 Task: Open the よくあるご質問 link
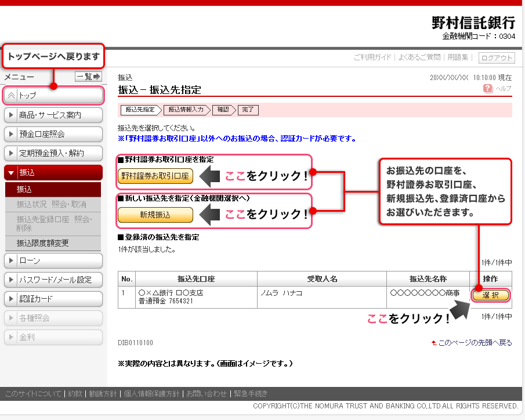click(x=419, y=57)
